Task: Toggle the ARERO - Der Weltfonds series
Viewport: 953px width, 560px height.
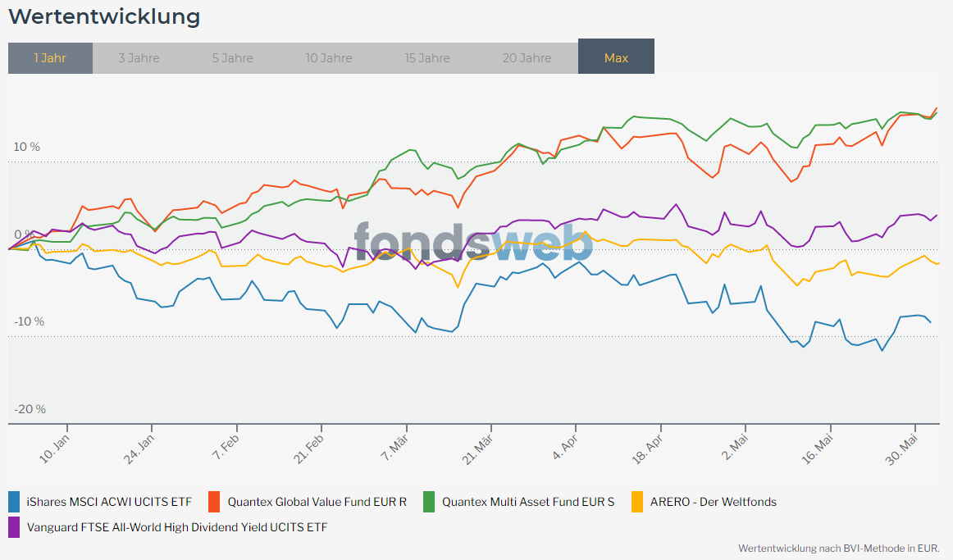Action: tap(714, 502)
